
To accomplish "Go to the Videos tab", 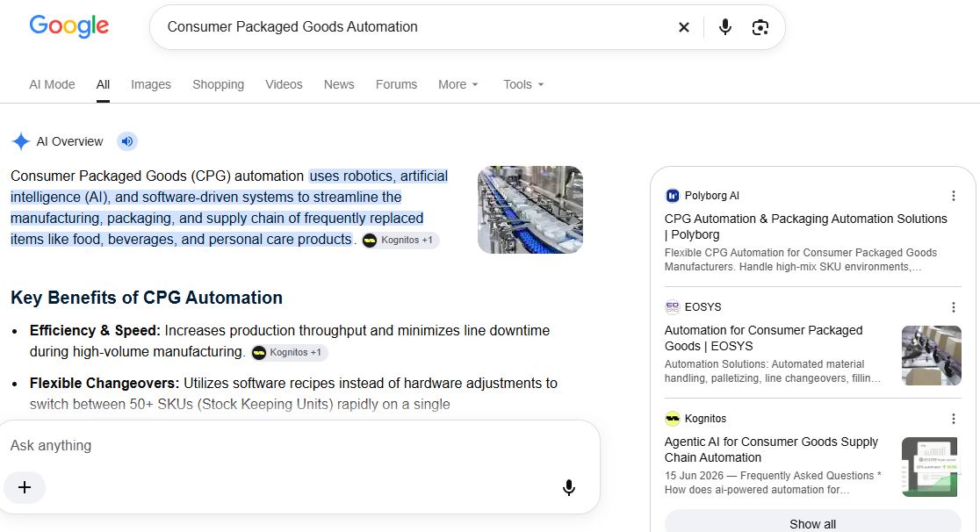I will pyautogui.click(x=284, y=84).
